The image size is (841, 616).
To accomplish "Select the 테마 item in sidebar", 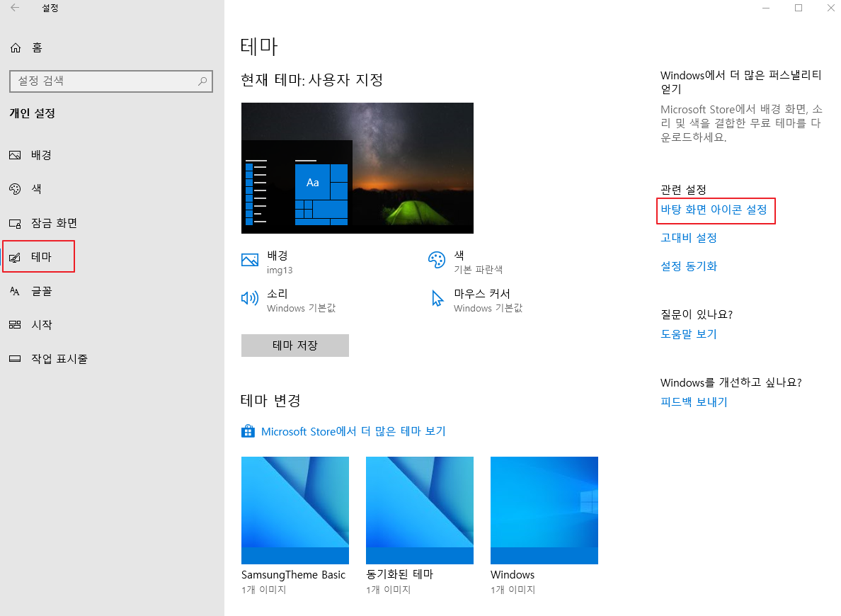I will (42, 257).
